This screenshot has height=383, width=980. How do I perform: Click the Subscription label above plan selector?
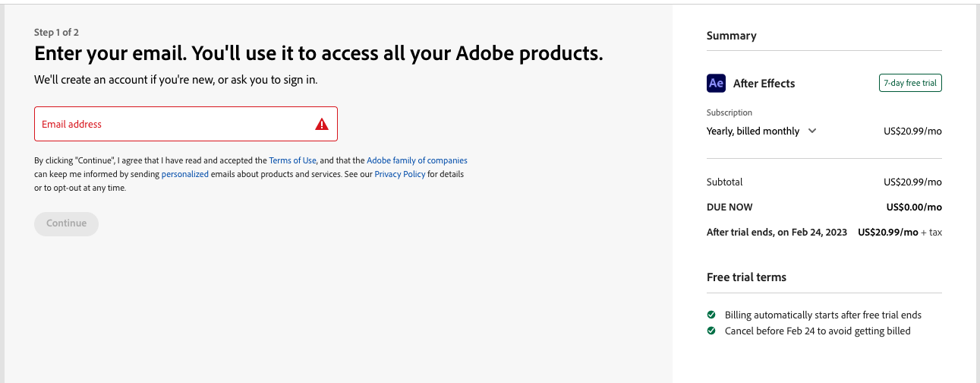point(729,112)
